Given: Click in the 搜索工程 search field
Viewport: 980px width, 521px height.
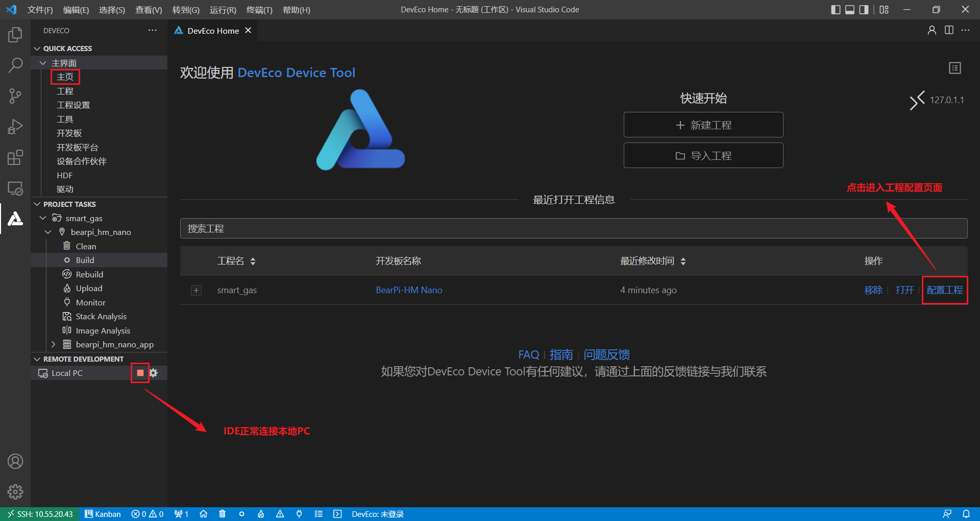Looking at the screenshot, I should [x=574, y=228].
